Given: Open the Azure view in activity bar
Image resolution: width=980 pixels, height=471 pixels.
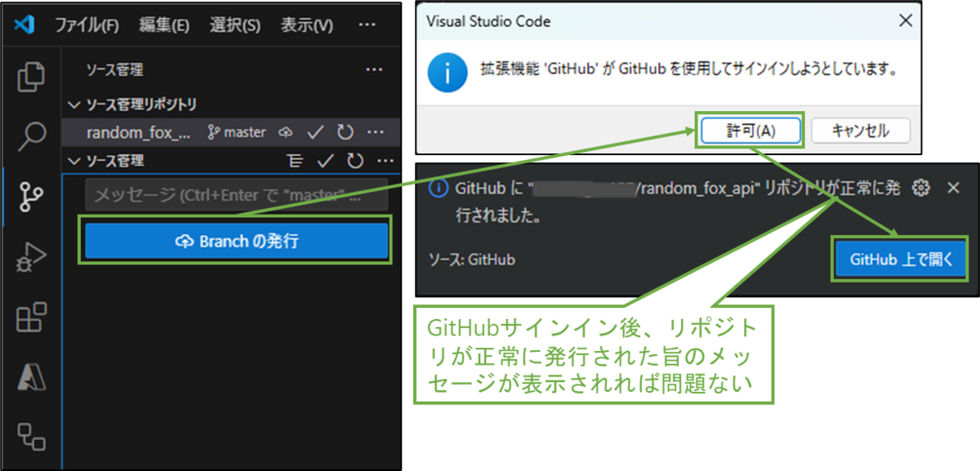Looking at the screenshot, I should pos(32,377).
